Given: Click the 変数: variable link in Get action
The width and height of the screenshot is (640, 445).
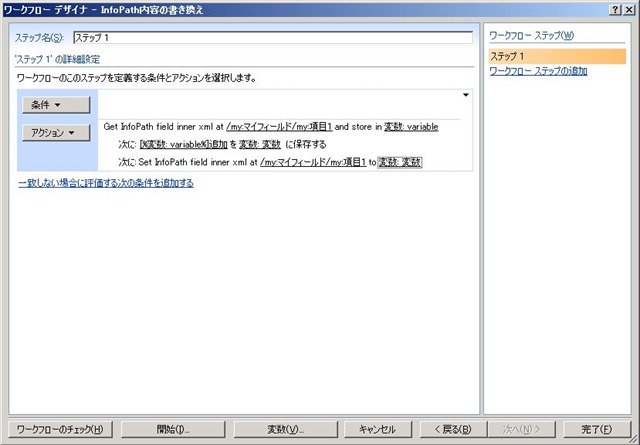Looking at the screenshot, I should [411, 127].
